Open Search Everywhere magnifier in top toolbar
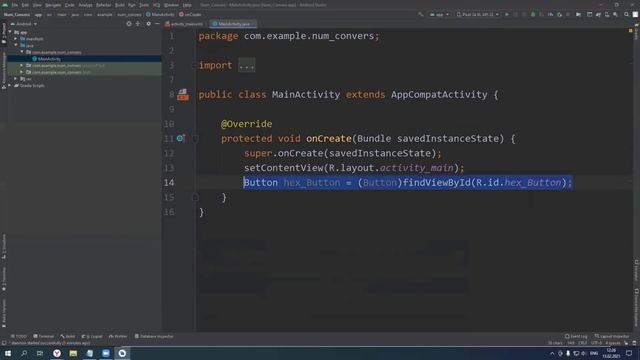 click(x=627, y=14)
